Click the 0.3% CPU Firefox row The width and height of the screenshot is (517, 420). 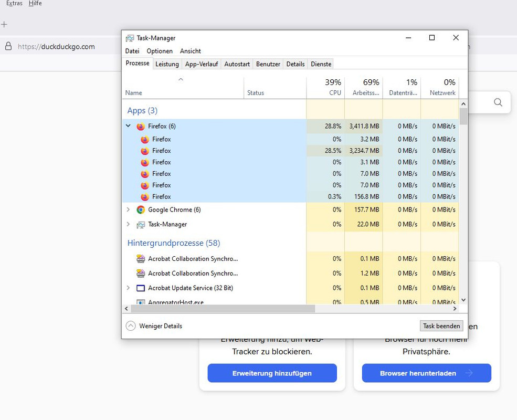pos(290,197)
